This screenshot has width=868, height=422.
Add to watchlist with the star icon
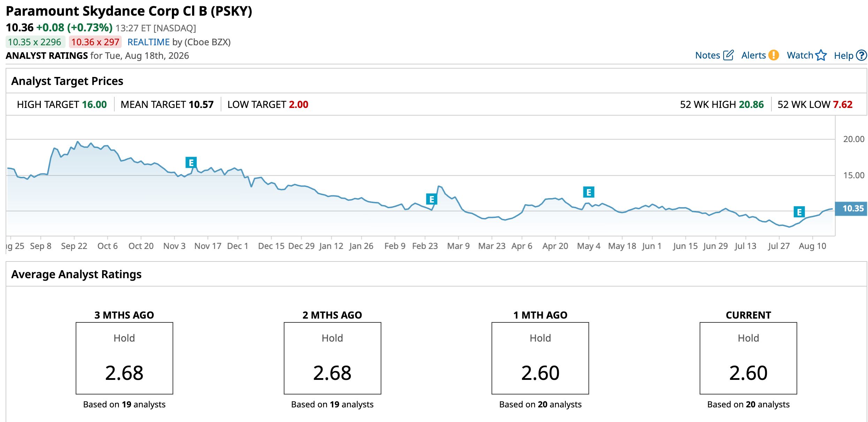(x=821, y=55)
